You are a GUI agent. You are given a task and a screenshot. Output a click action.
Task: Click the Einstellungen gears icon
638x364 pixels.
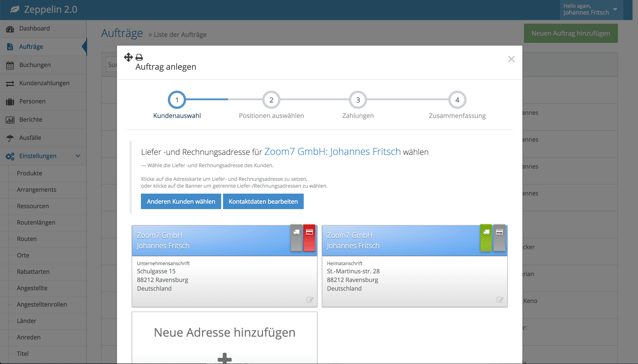(10, 156)
